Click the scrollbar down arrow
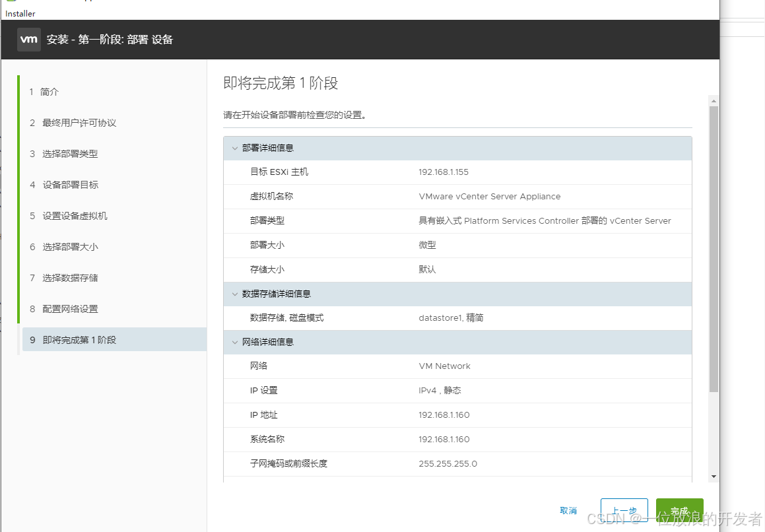The width and height of the screenshot is (765, 532). pos(714,477)
